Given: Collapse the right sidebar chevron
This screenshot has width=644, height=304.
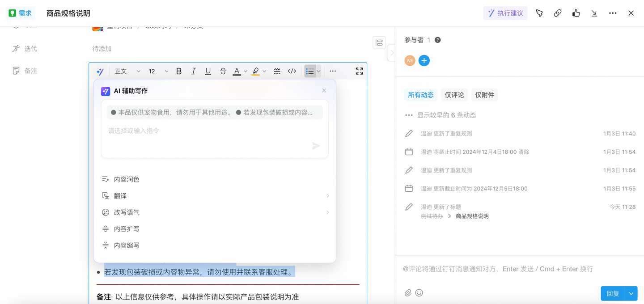Looking at the screenshot, I should [x=392, y=53].
